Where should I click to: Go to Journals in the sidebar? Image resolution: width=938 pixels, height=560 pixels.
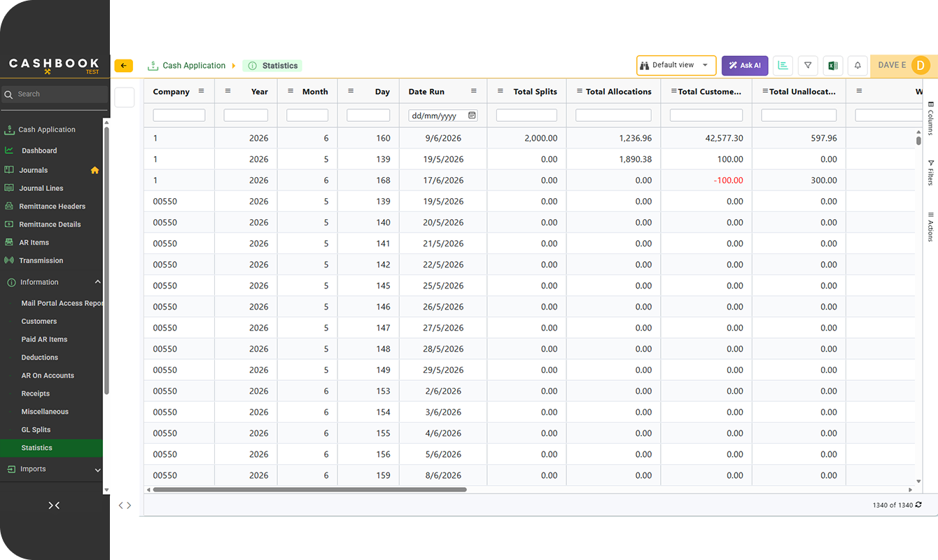[34, 170]
